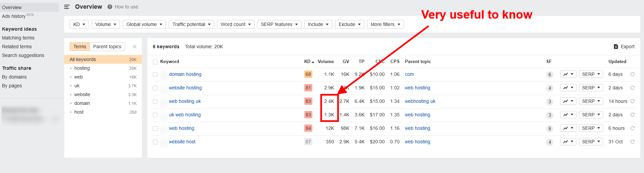Open Traffic share By pages
The image size is (644, 173).
[x=12, y=86]
